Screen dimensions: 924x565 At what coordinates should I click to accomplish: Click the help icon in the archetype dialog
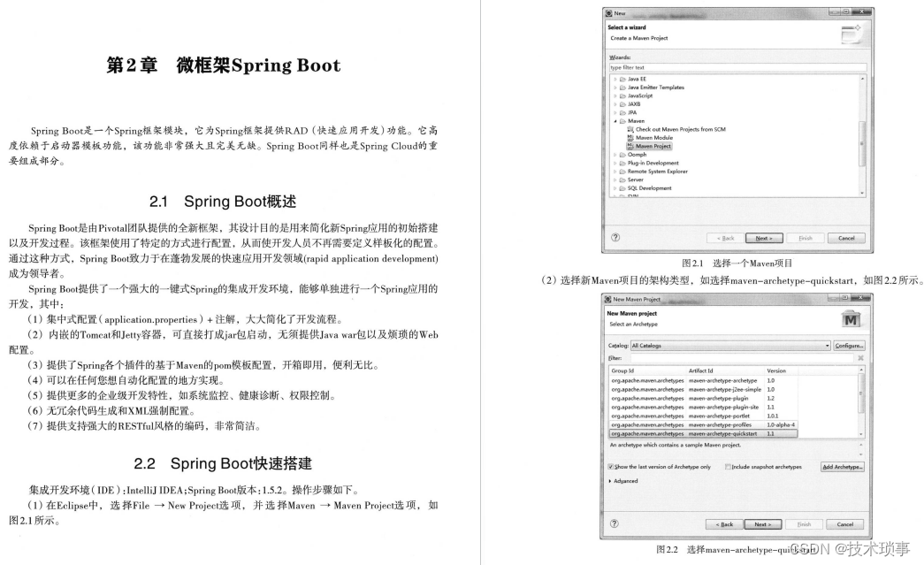(614, 523)
